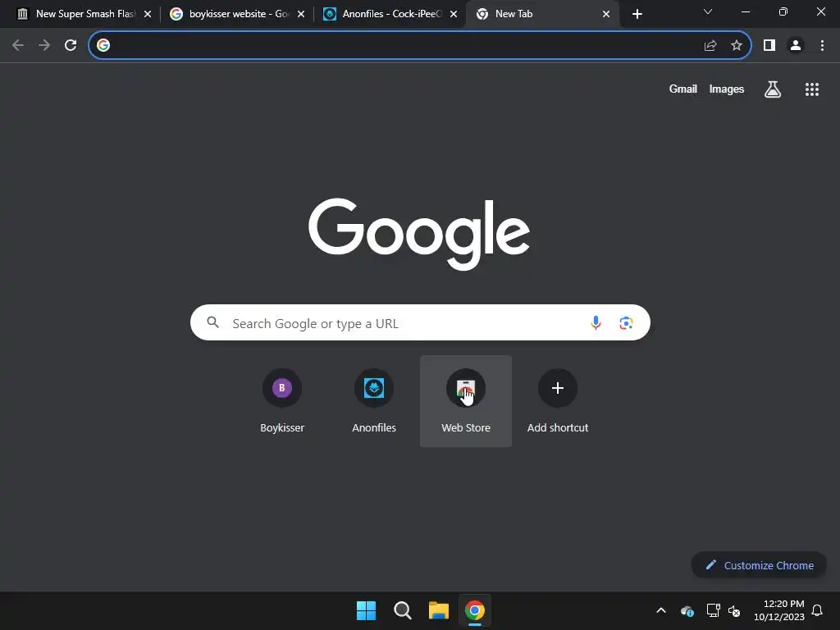Click the browser forward arrow
The width and height of the screenshot is (840, 630).
(x=44, y=46)
